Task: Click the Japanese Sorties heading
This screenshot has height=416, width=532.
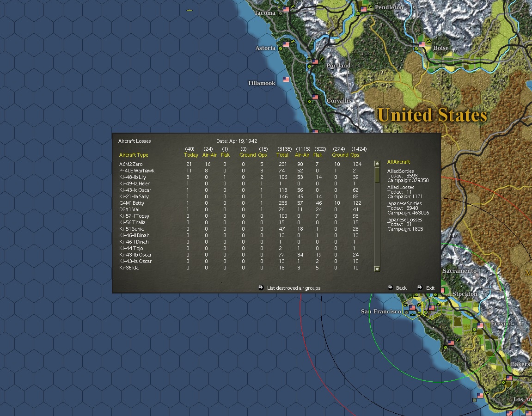Action: (404, 203)
